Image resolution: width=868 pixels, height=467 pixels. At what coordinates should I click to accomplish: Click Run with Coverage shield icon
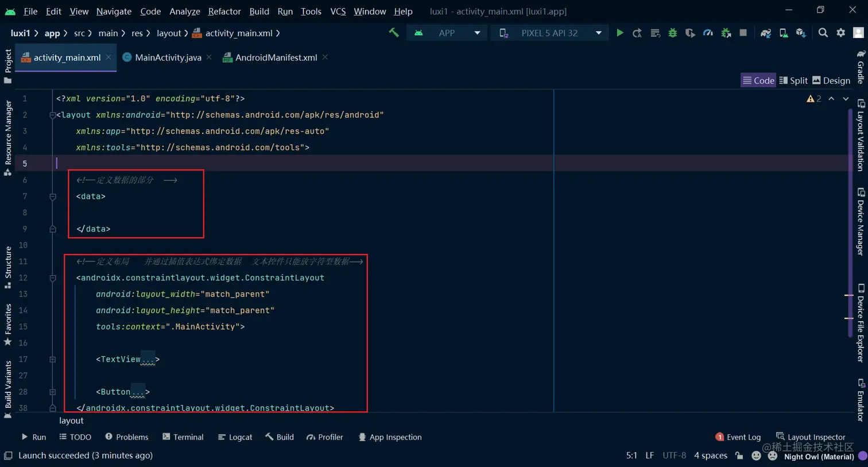(x=690, y=33)
